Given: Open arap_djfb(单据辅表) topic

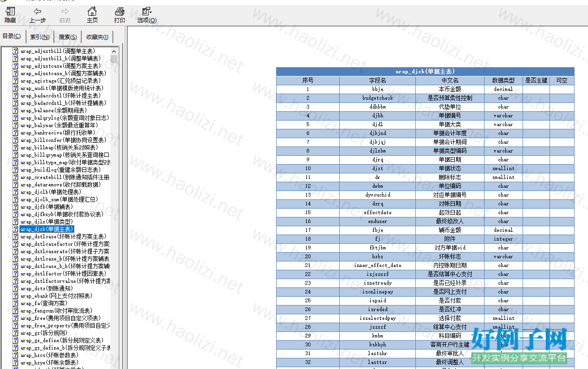Looking at the screenshot, I should (x=46, y=207).
